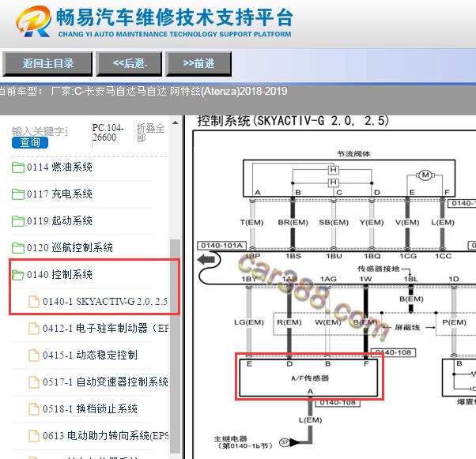Click the motor M symbol in throttle body
This screenshot has height=459, width=476.
[425, 175]
